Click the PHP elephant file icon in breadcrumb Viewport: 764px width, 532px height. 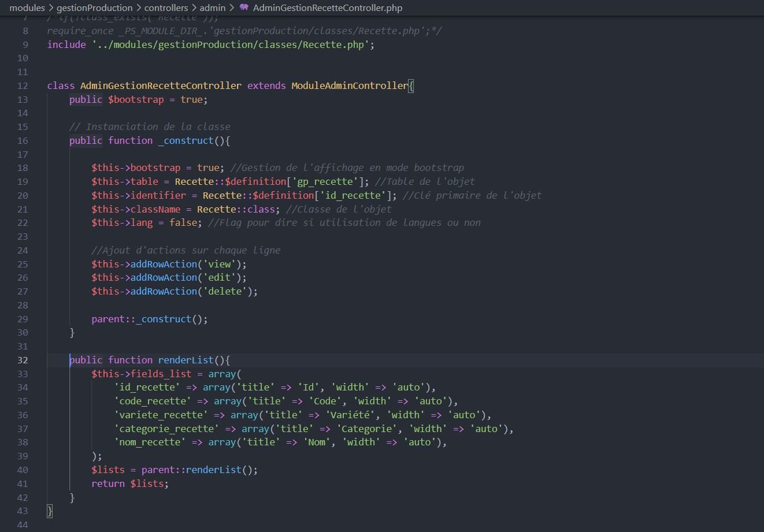tap(244, 8)
